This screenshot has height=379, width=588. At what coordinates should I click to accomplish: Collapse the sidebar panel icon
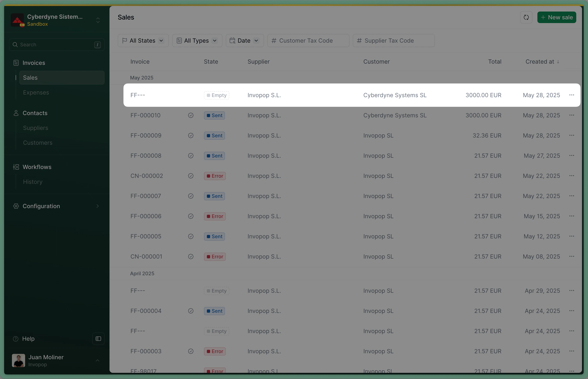98,339
